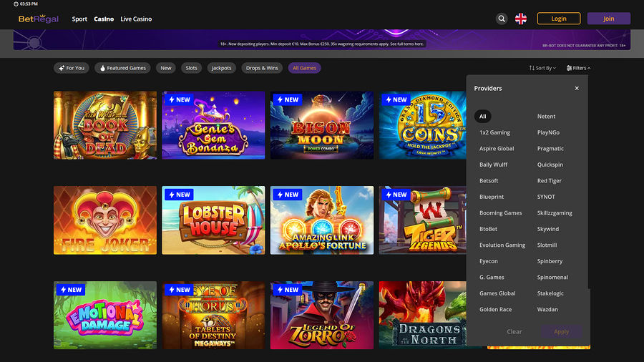Screen dimensions: 644x362
Task: Open Amazing Link Apollo's Fortune game
Action: click(322, 220)
